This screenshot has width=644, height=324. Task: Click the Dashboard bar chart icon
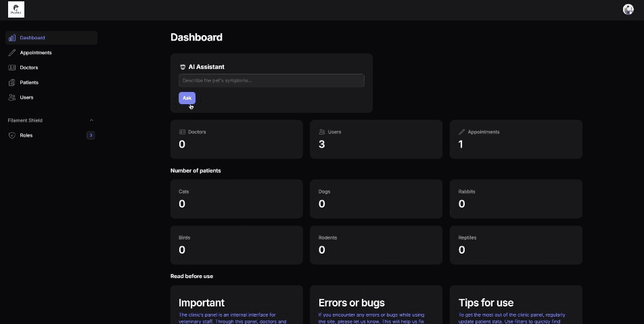pyautogui.click(x=12, y=38)
